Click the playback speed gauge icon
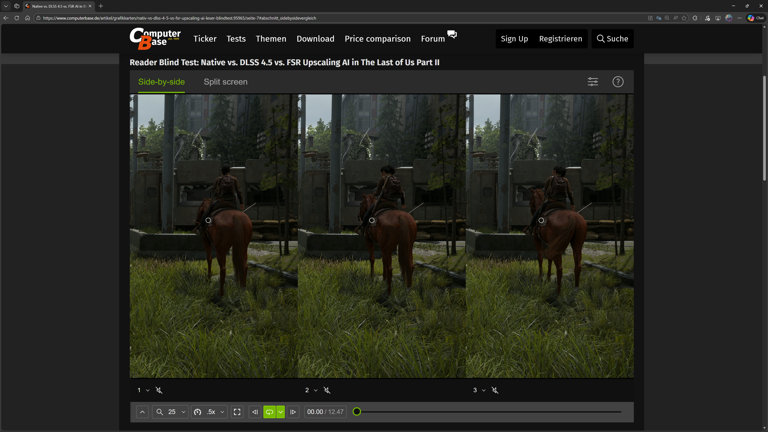 pyautogui.click(x=198, y=412)
